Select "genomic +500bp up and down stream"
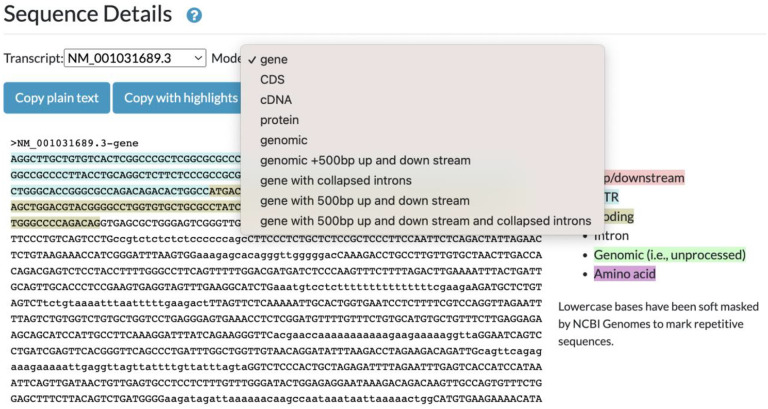Screen dimensions: 768x409 point(364,160)
